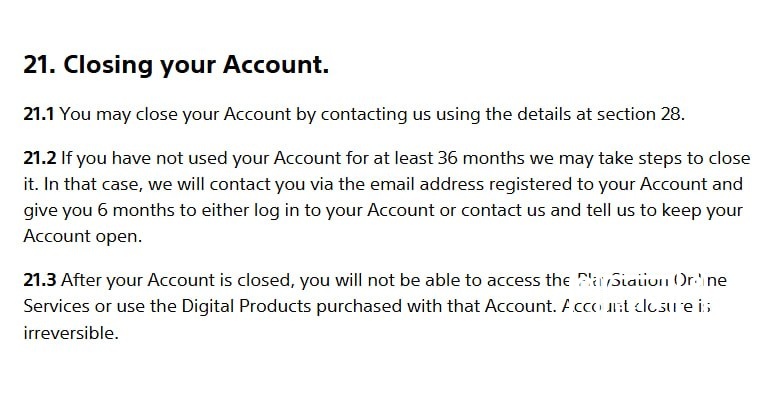
Task: Click the heading "21. Closing your Account."
Action: [x=176, y=65]
